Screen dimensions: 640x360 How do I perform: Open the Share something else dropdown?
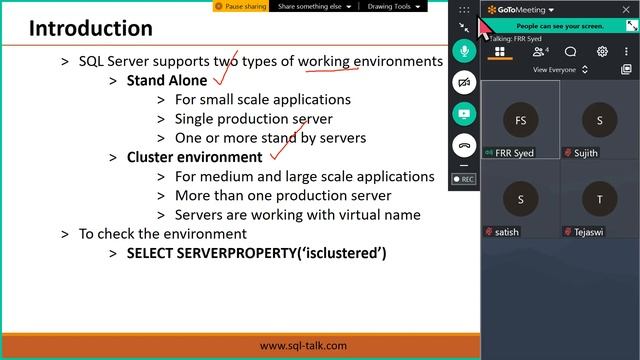[314, 6]
